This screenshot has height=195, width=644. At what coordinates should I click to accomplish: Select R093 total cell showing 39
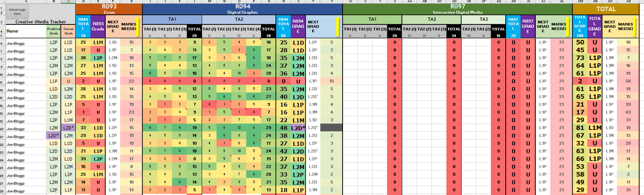click(x=83, y=159)
